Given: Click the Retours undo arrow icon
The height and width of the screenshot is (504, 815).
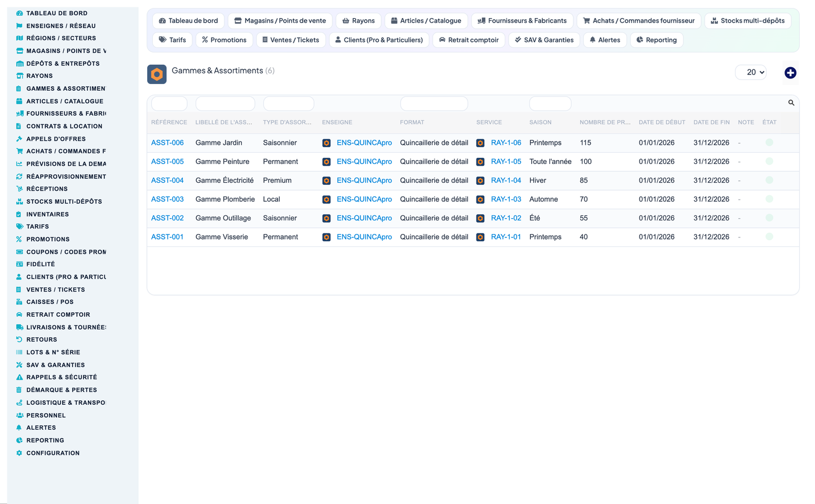Looking at the screenshot, I should (x=19, y=339).
